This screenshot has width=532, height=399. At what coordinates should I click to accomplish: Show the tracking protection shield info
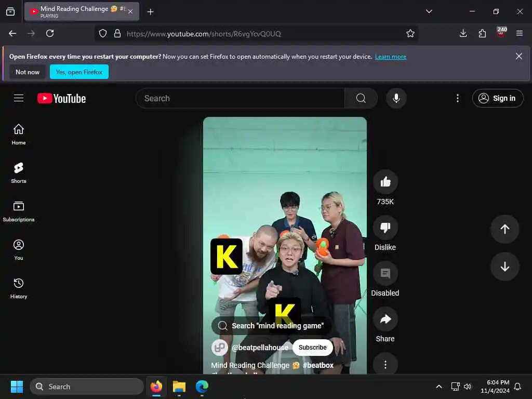(103, 33)
